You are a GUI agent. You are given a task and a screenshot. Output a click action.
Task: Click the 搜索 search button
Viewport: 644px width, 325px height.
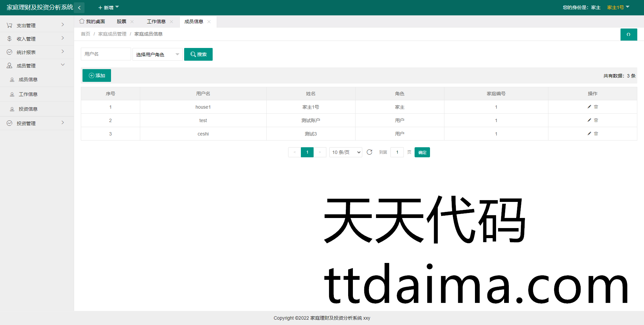[198, 54]
